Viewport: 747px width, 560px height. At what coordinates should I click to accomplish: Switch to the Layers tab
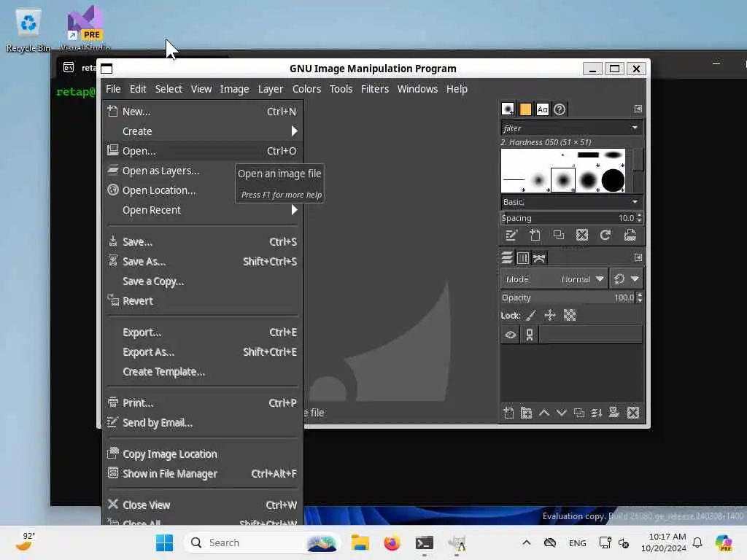(x=507, y=258)
